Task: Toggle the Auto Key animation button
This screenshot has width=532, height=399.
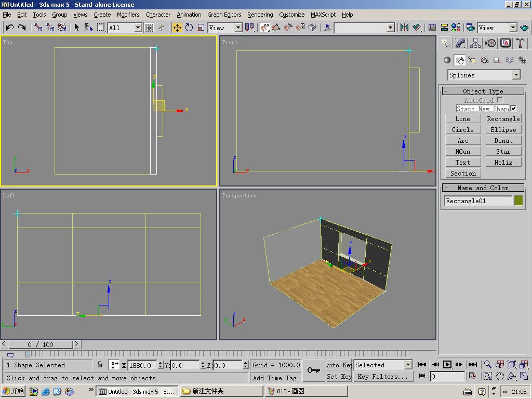Action: 339,365
